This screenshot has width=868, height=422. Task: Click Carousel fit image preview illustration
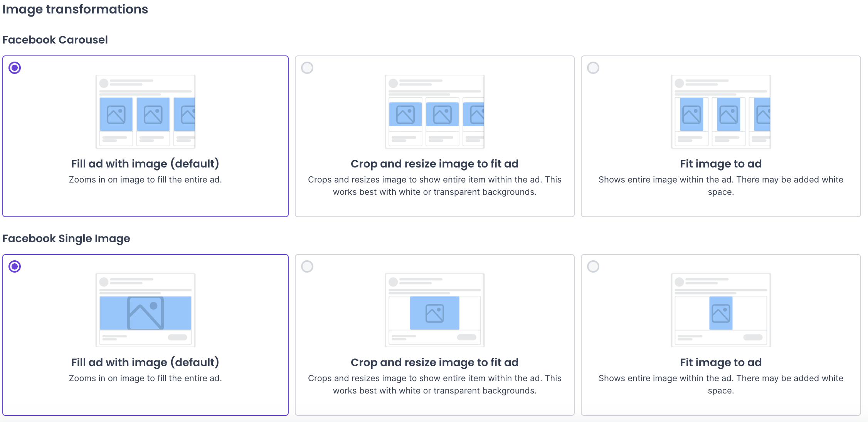click(x=721, y=112)
